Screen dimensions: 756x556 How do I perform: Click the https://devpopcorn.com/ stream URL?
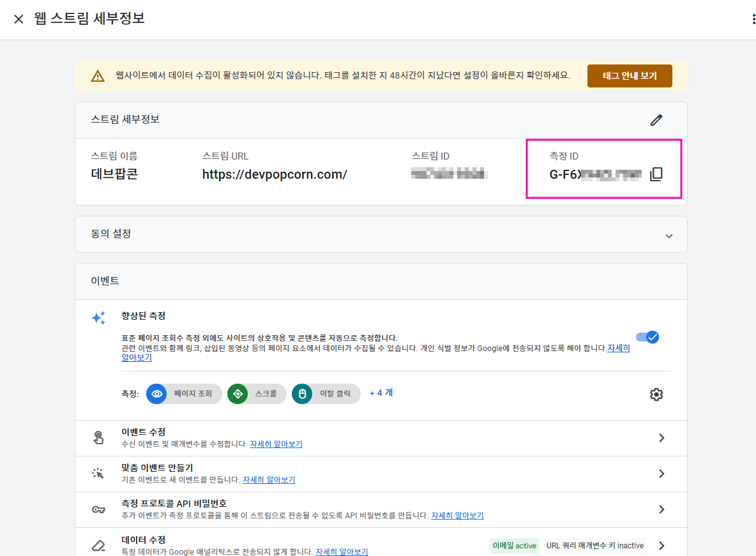(275, 174)
